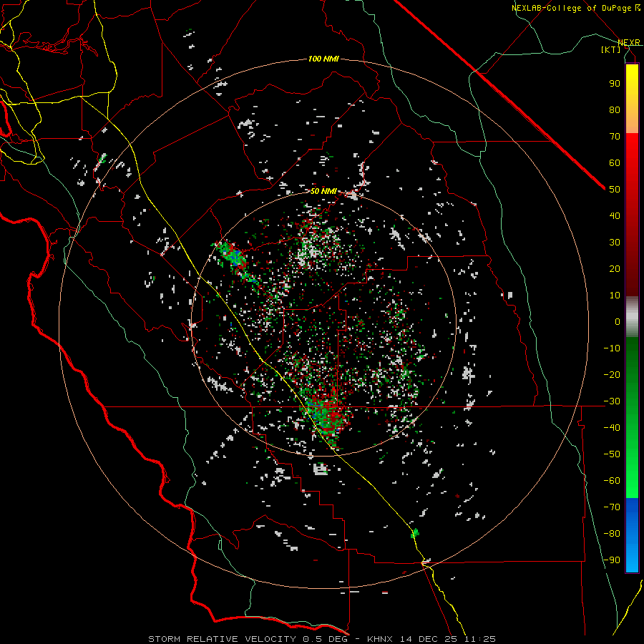Click the KT units label above the color scale

pyautogui.click(x=610, y=49)
